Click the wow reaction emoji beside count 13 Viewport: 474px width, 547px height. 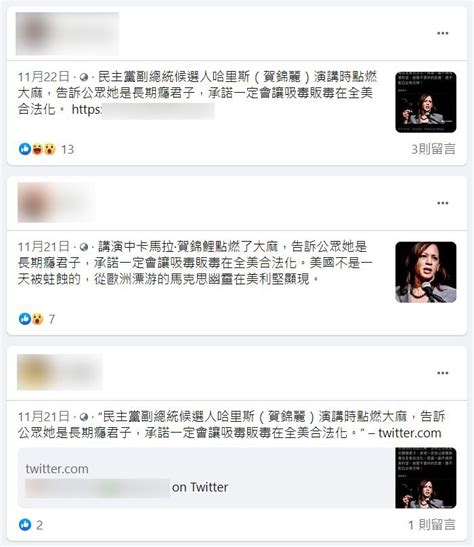tap(50, 149)
